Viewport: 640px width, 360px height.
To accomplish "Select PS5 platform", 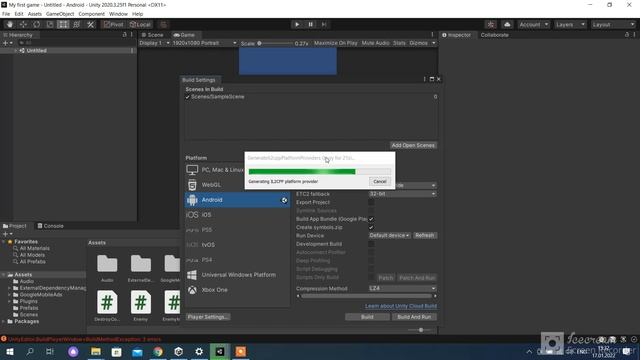I will [x=237, y=230].
